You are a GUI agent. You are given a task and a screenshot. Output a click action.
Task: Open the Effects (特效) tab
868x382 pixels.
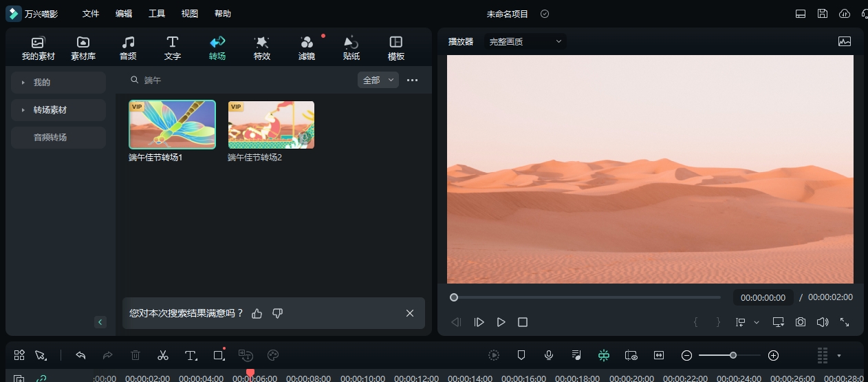click(x=261, y=48)
